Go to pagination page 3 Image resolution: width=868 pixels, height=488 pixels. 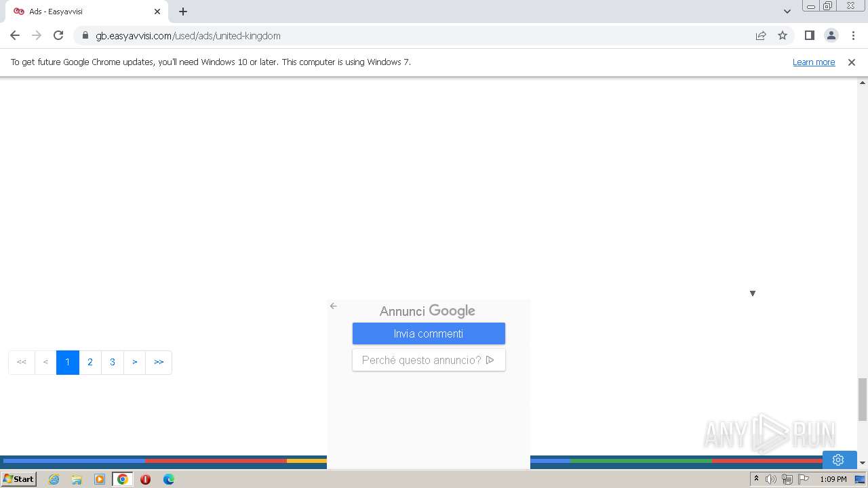coord(113,362)
